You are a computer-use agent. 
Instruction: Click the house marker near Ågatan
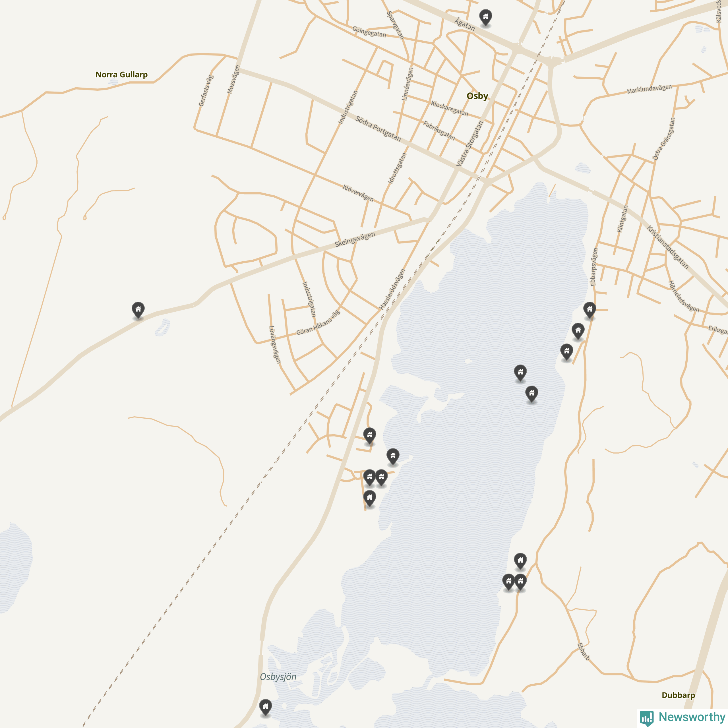point(485,18)
